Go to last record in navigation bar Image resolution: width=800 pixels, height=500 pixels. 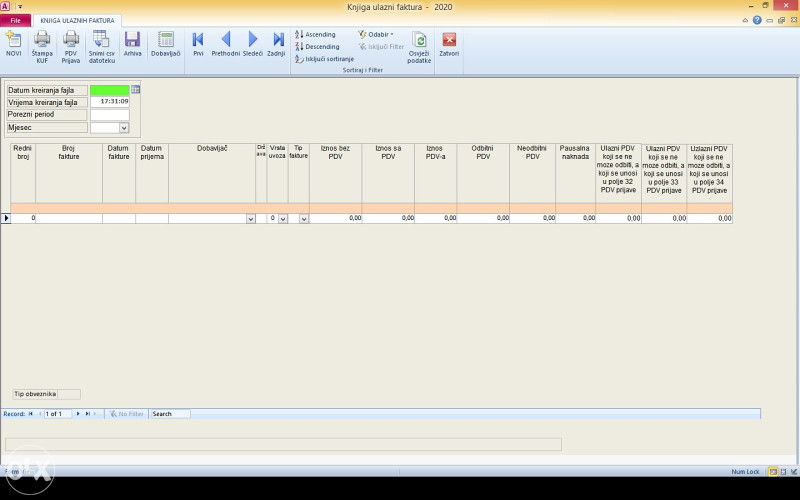87,414
